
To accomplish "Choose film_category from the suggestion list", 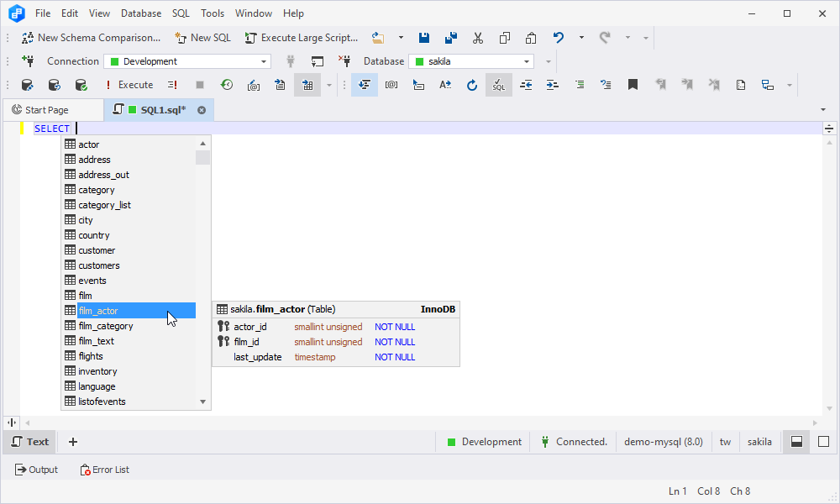I will [x=129, y=326].
